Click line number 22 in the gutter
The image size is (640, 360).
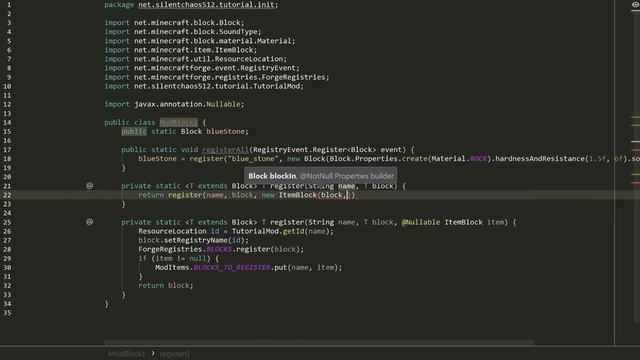8,195
